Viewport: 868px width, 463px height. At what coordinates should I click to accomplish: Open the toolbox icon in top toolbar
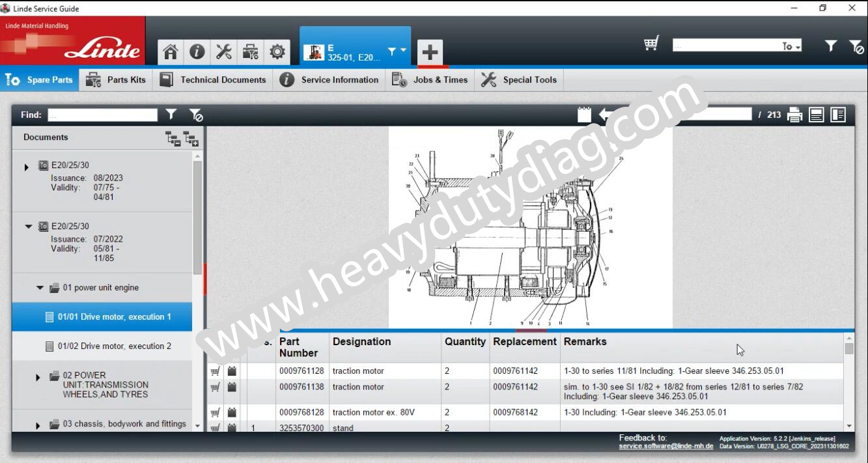251,51
